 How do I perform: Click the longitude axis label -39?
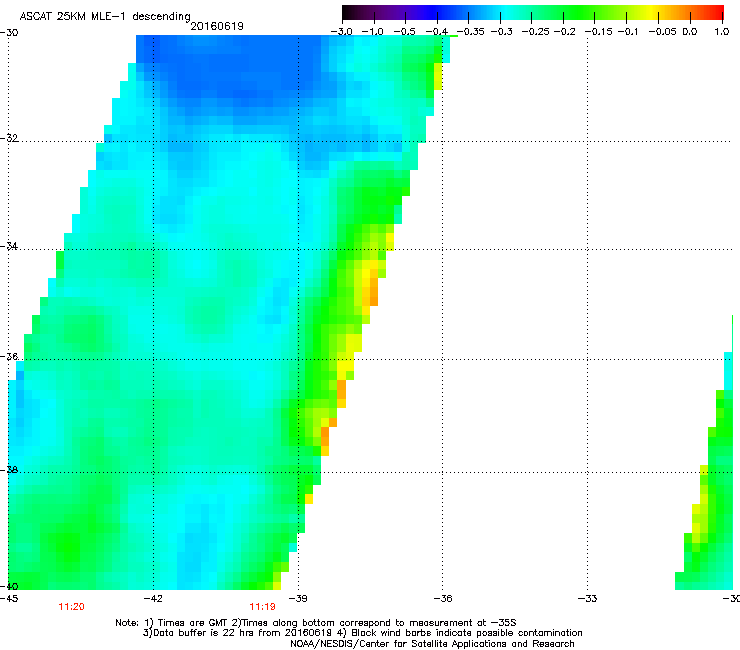coord(298,599)
